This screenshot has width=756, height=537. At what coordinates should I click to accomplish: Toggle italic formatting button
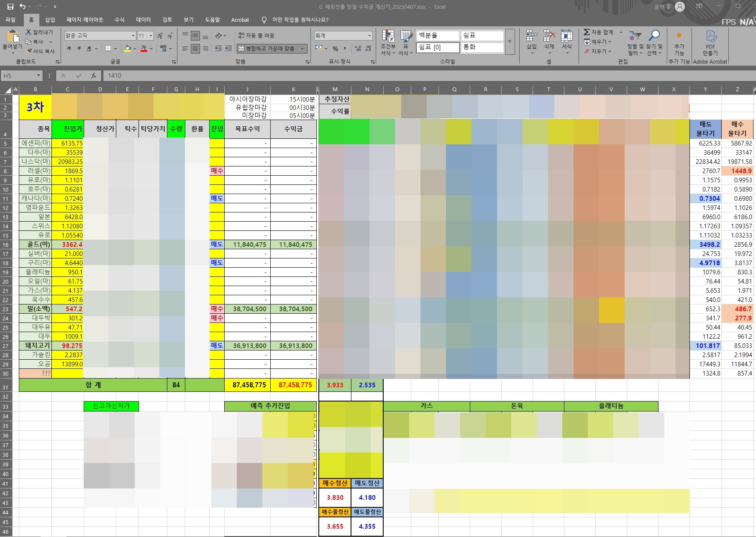[79, 49]
